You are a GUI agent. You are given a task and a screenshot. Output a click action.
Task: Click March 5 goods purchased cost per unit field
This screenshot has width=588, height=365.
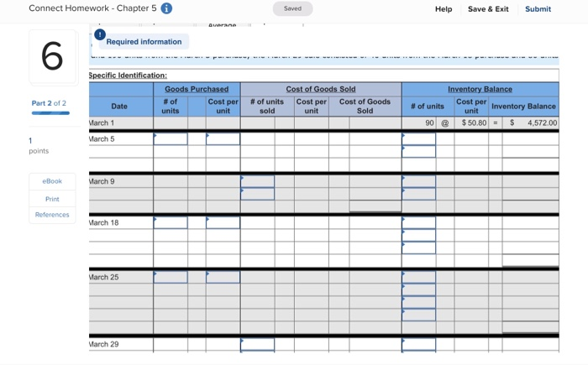[x=223, y=138]
